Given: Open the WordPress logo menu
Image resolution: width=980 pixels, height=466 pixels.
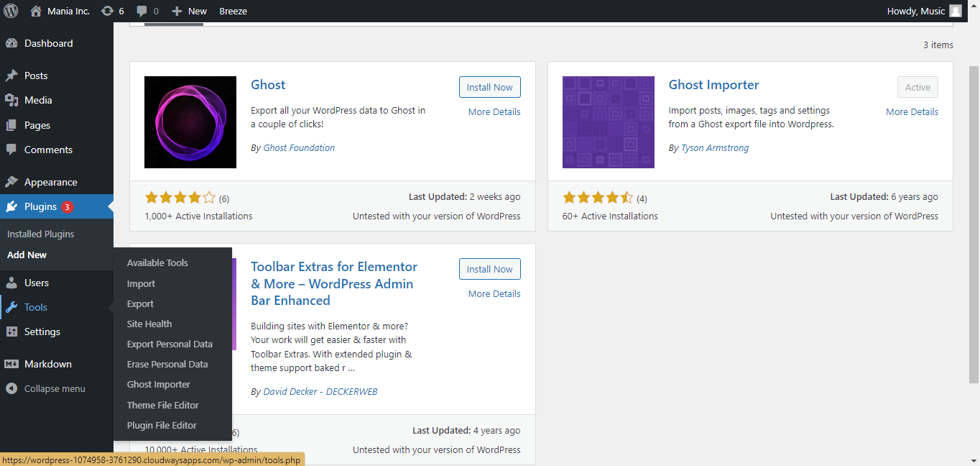Looking at the screenshot, I should pyautogui.click(x=11, y=11).
